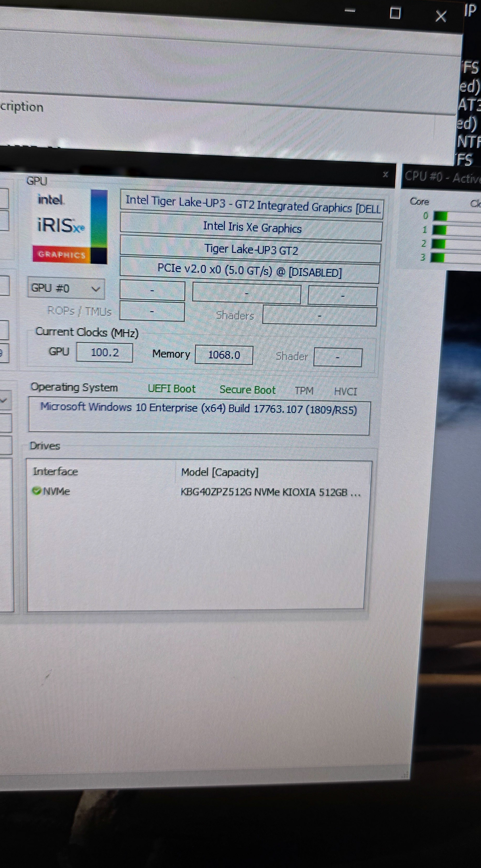Select the KBG40ZPZ512G NVMe KIOXIA drive entry

(271, 492)
